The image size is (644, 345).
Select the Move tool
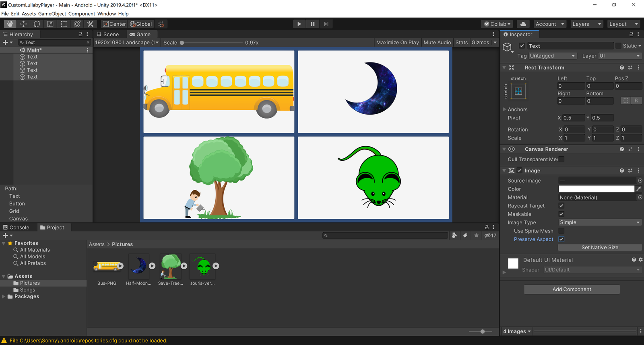coord(23,24)
